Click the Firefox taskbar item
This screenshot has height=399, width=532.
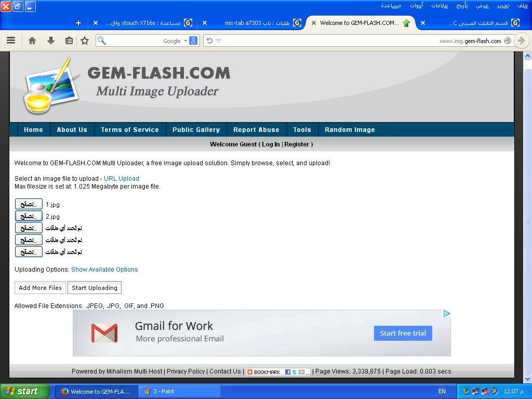pyautogui.click(x=96, y=391)
